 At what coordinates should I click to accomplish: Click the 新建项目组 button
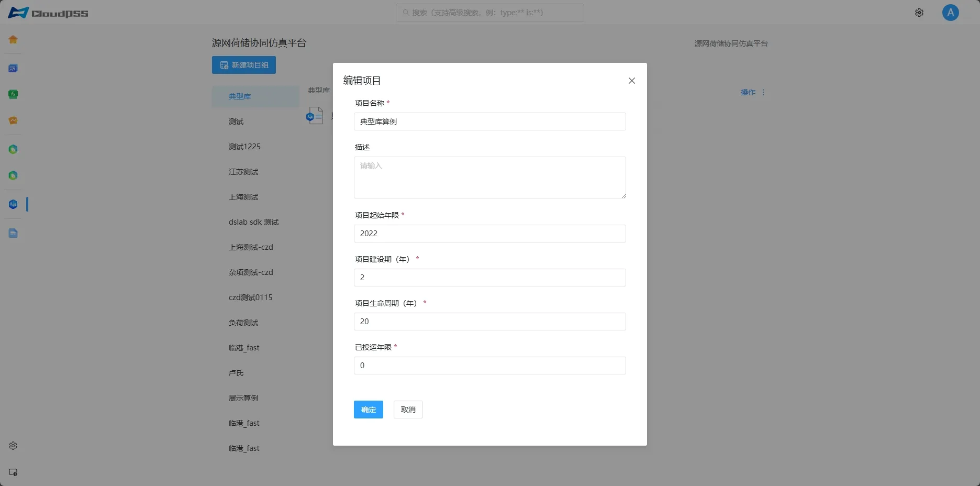point(244,65)
